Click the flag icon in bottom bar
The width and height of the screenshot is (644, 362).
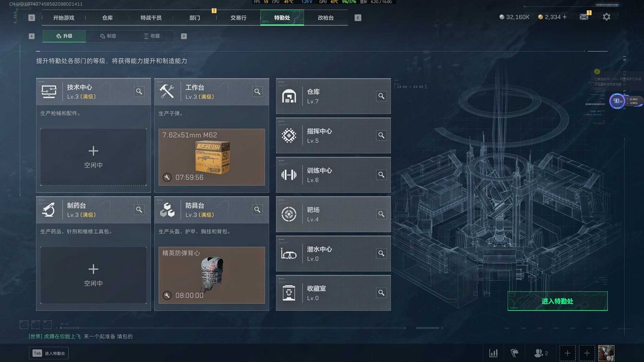click(x=514, y=353)
